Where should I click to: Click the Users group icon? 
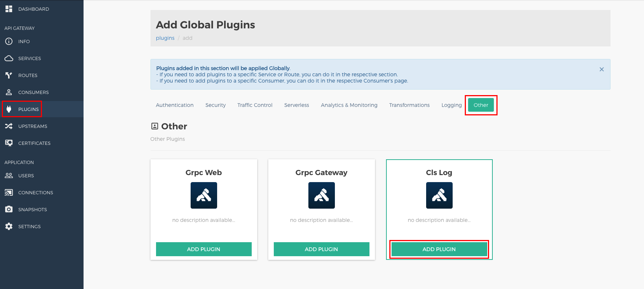(x=9, y=175)
